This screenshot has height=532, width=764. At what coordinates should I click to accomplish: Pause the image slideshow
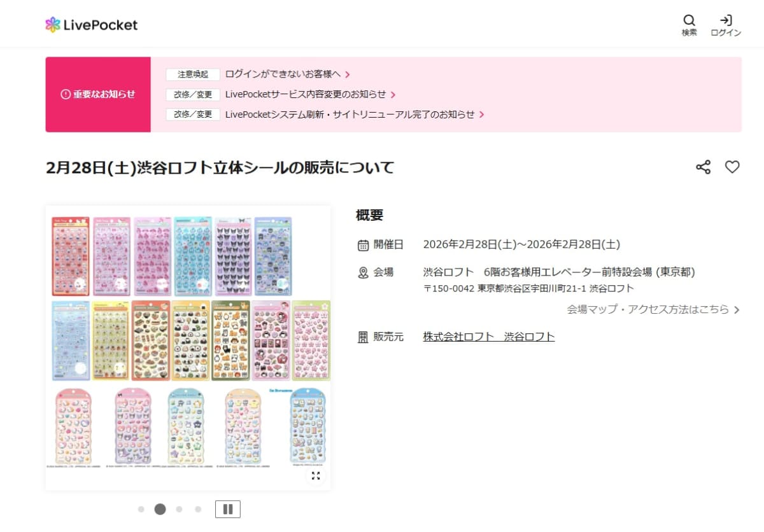click(x=227, y=508)
